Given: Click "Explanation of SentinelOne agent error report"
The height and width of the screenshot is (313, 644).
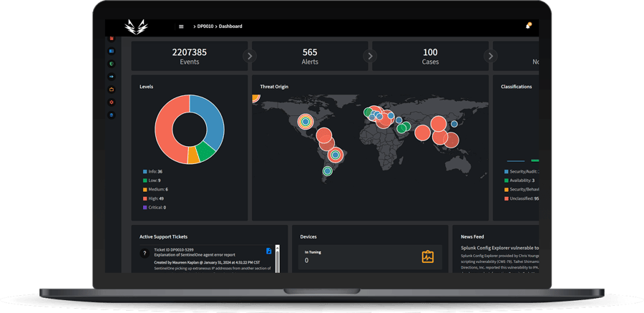Looking at the screenshot, I should [194, 255].
